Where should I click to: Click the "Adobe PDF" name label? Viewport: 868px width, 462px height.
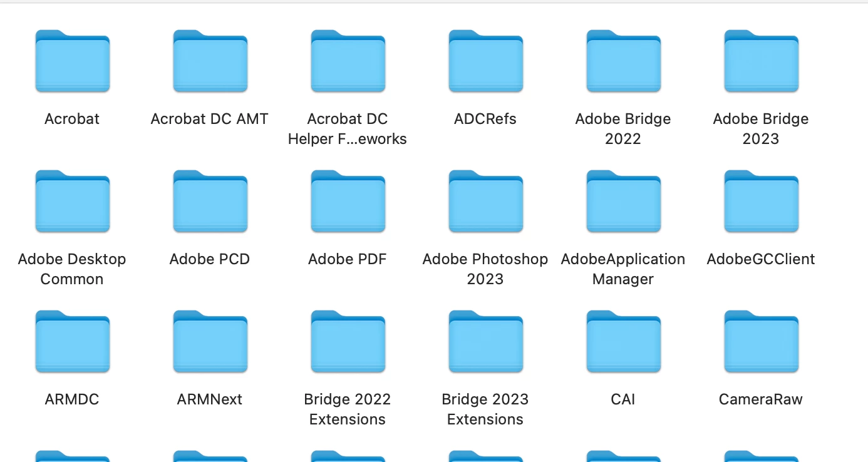click(348, 259)
